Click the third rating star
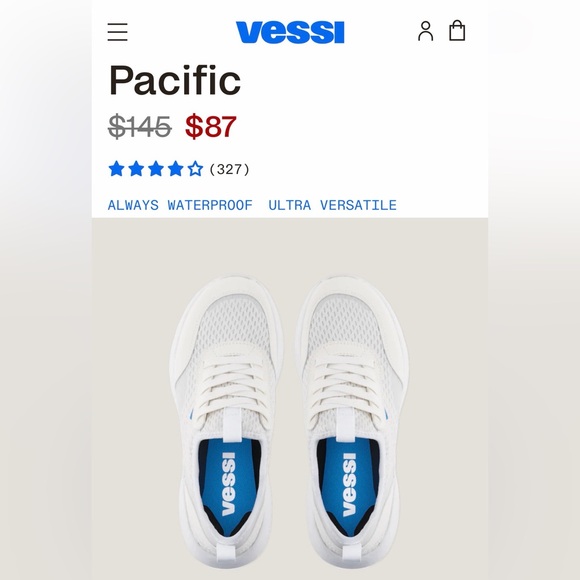Viewport: 580px width, 580px height. point(156,169)
